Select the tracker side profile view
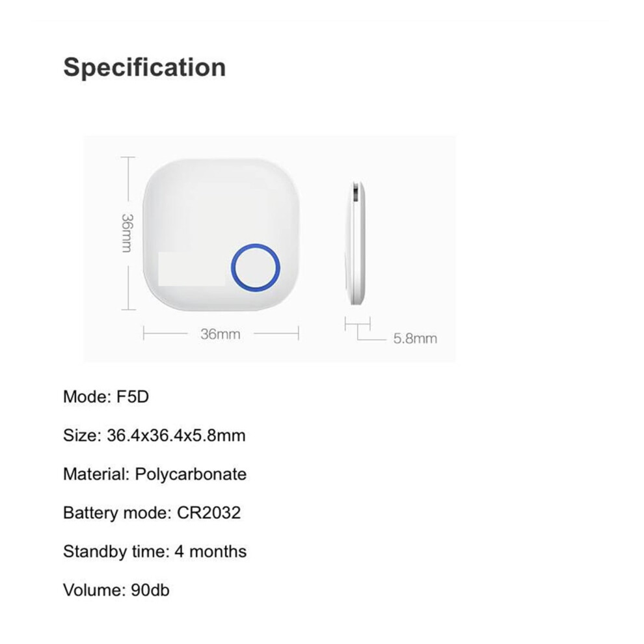The height and width of the screenshot is (644, 644). [356, 243]
